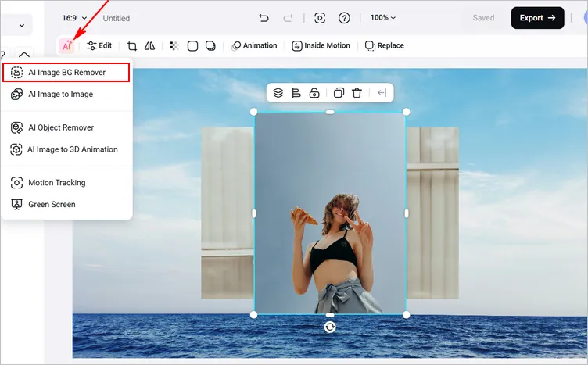Open the layers order icon
This screenshot has width=588, height=365.
(278, 92)
